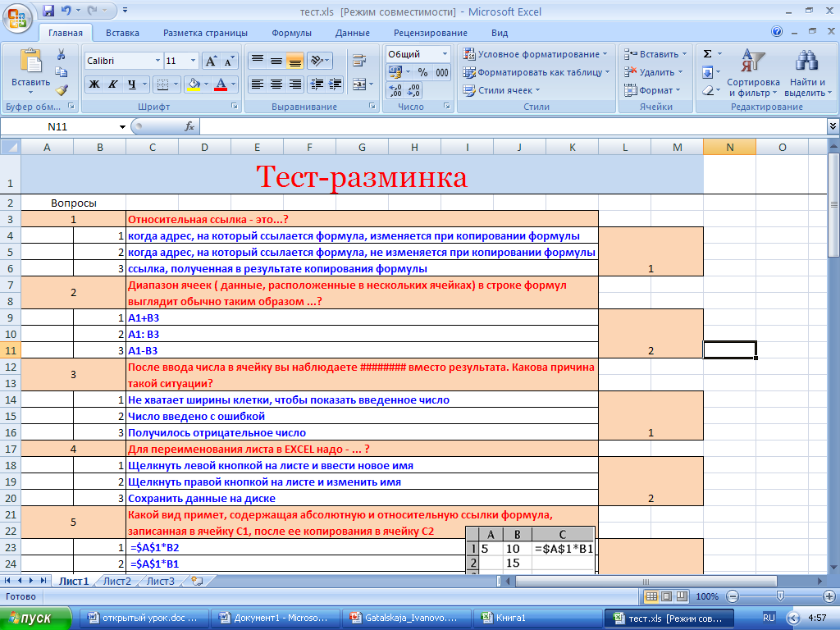Decrease indent
Image resolution: width=840 pixels, height=630 pixels.
[317, 84]
